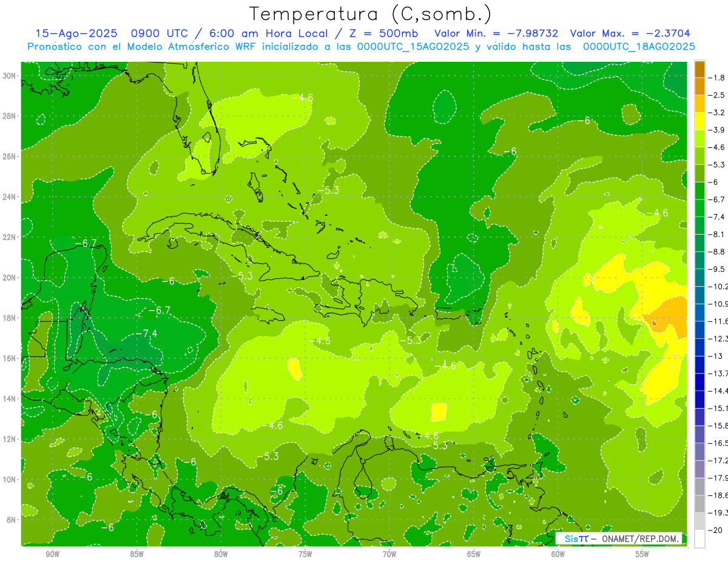Click the 70W longitude axis label
728x562 pixels.
[x=389, y=554]
